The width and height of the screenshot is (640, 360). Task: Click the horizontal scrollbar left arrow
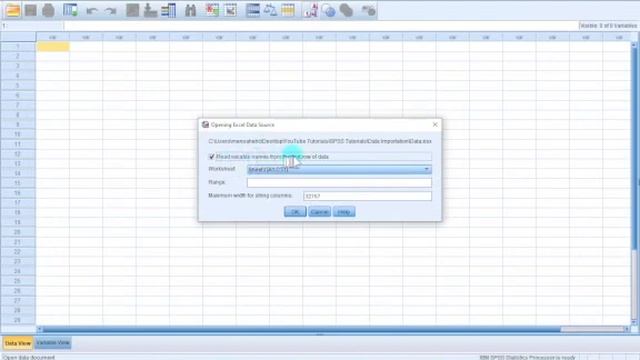40,329
